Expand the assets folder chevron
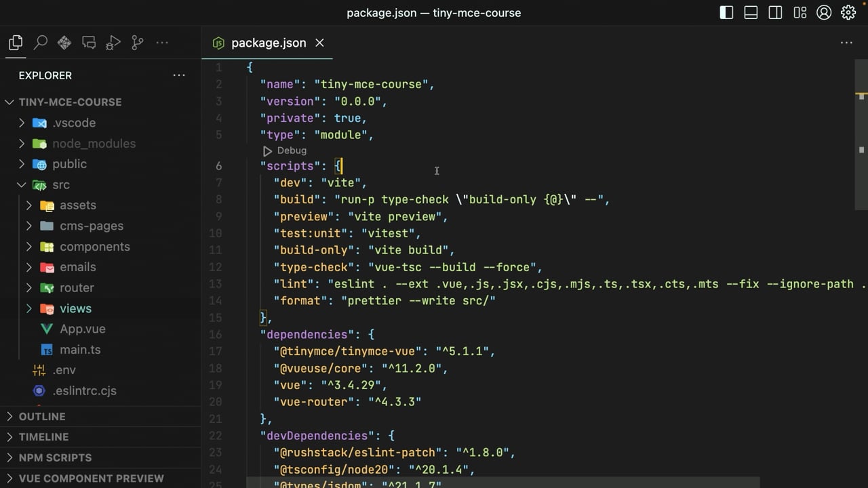The width and height of the screenshot is (868, 488). click(28, 205)
